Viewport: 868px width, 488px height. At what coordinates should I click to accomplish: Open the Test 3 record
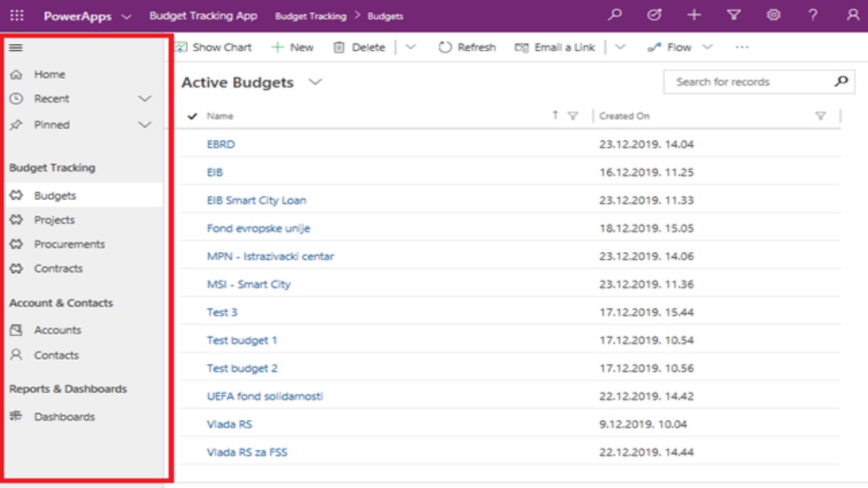pos(222,312)
